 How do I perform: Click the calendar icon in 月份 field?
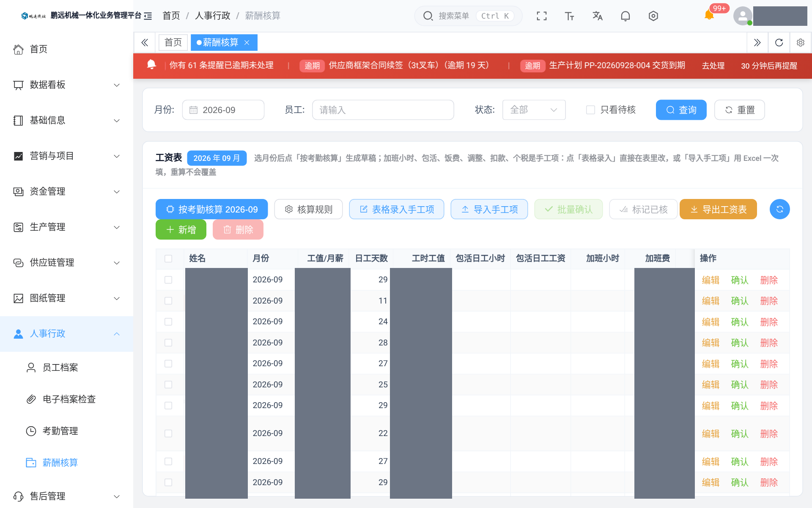tap(193, 110)
